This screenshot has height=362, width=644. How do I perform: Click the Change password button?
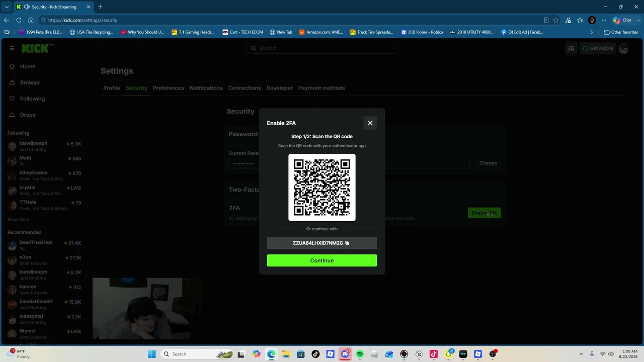[488, 163]
